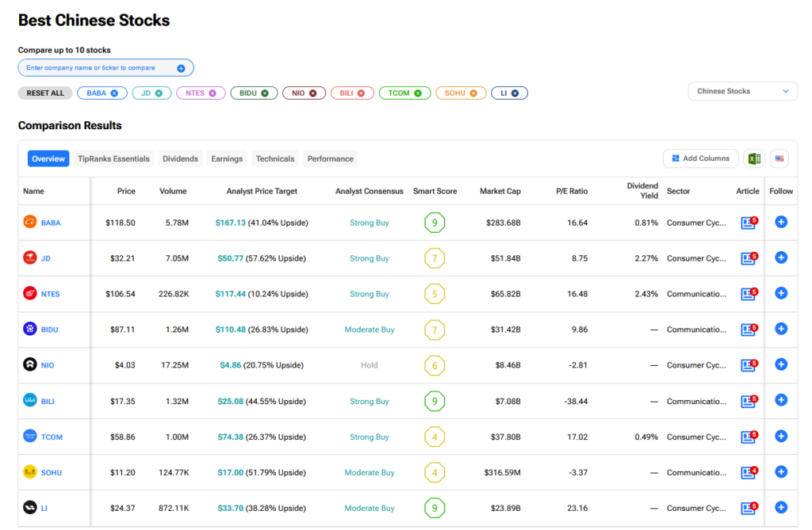Viewport: 812px width, 530px height.
Task: Follow TCOM with the plus button
Action: pos(781,437)
